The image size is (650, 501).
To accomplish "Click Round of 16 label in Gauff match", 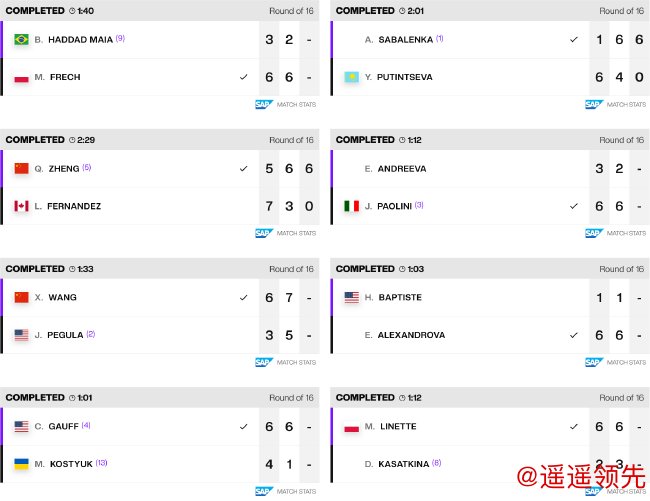I will tap(291, 398).
